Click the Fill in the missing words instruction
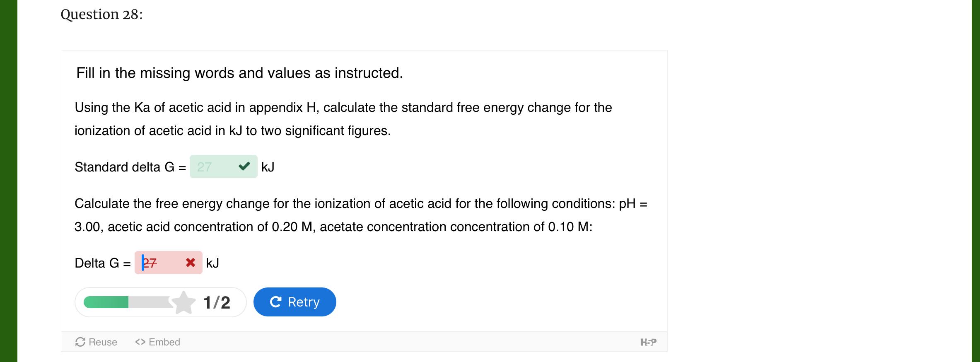980x362 pixels. click(239, 73)
